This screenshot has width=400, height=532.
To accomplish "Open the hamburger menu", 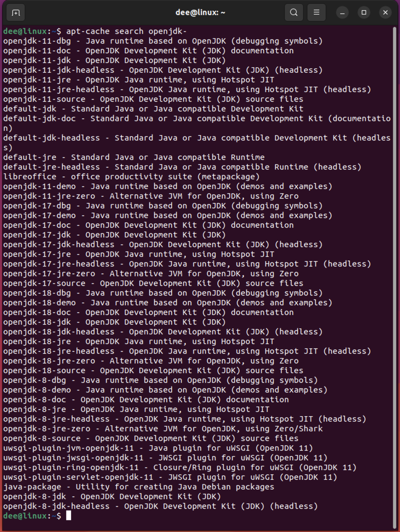I will click(x=317, y=12).
